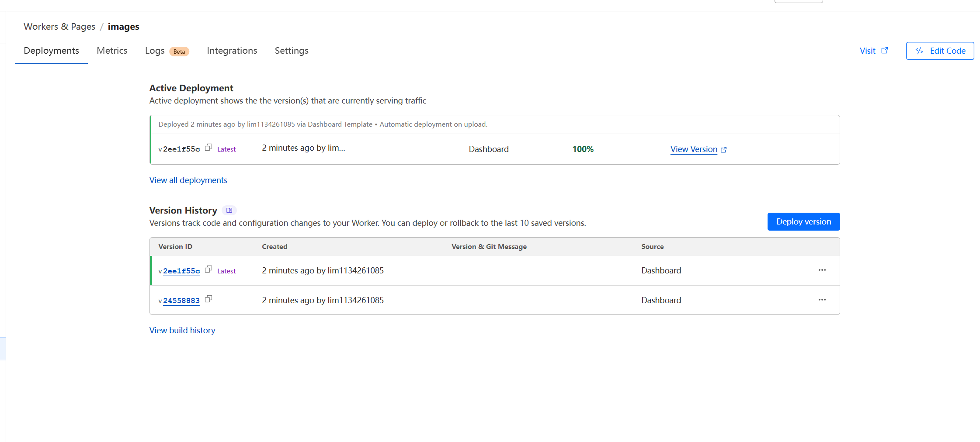Click the Deploy version button
Image resolution: width=980 pixels, height=442 pixels.
point(803,221)
